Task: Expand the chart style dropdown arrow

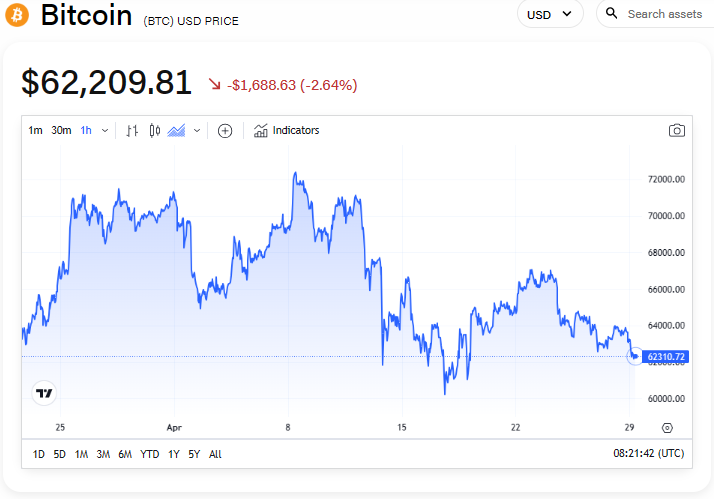Action: coord(197,130)
